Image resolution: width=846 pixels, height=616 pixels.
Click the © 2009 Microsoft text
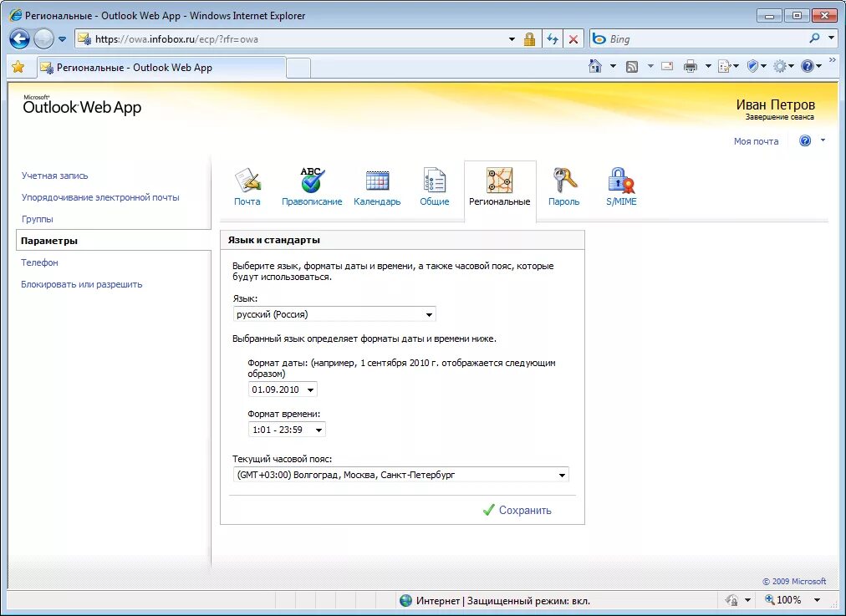pos(793,582)
